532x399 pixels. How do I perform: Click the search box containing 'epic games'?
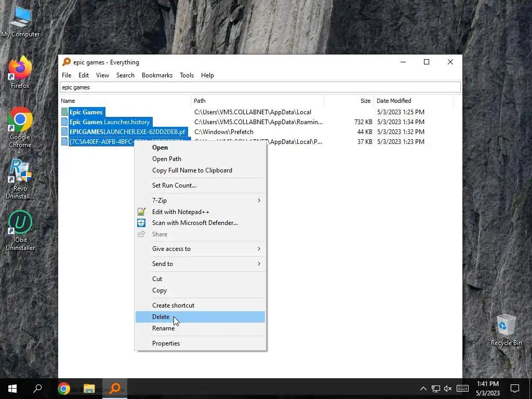click(x=260, y=87)
